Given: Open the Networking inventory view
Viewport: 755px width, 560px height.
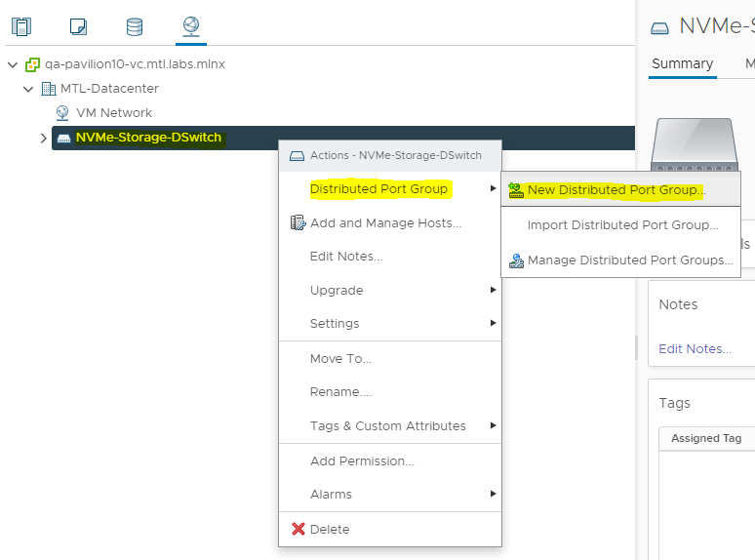Looking at the screenshot, I should (191, 26).
